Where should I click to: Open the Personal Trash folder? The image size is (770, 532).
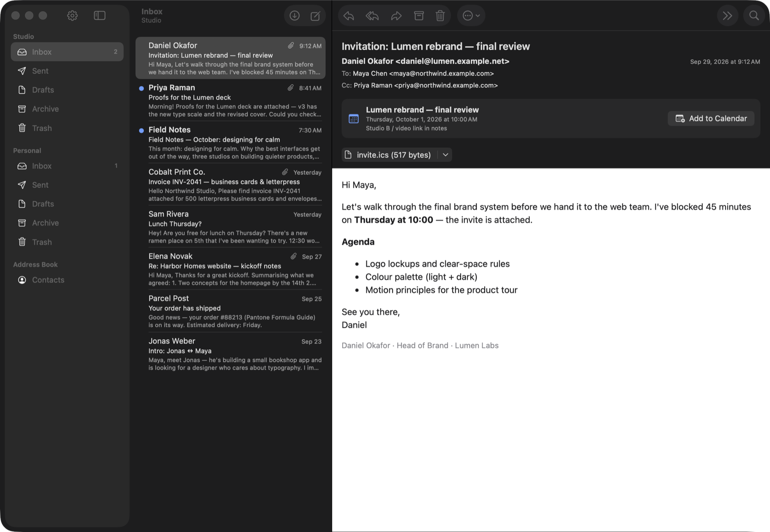(67, 242)
